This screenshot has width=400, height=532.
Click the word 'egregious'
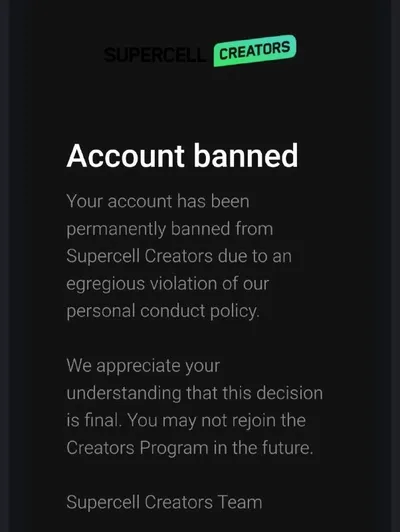point(106,284)
